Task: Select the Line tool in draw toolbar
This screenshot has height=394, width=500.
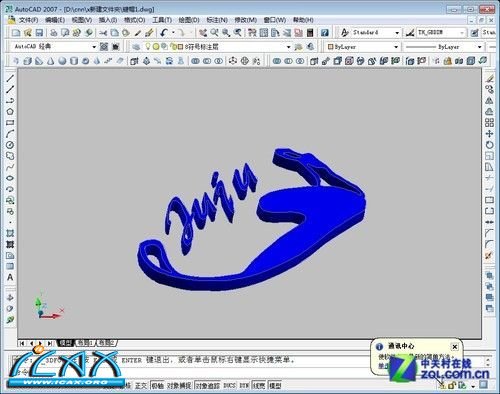Action: [x=10, y=78]
